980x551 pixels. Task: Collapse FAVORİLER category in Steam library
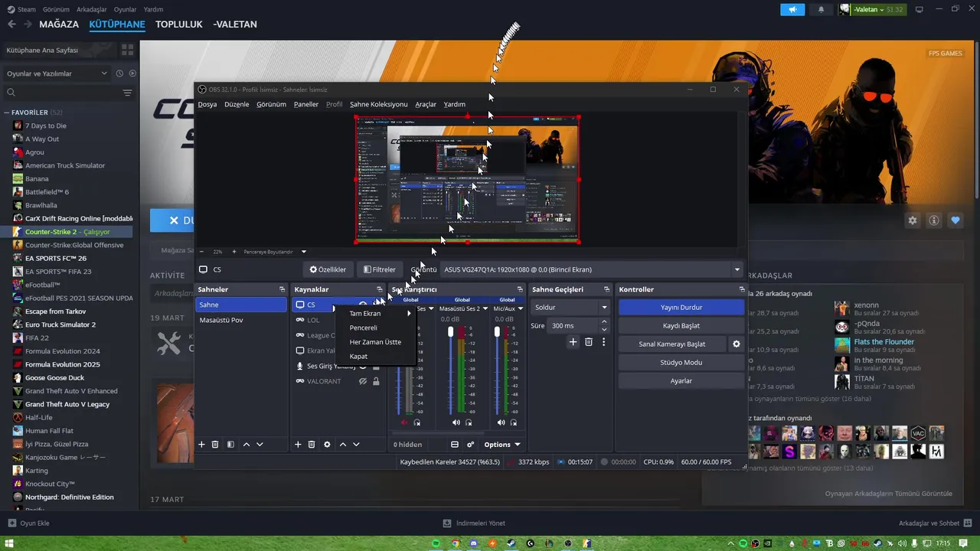click(7, 112)
